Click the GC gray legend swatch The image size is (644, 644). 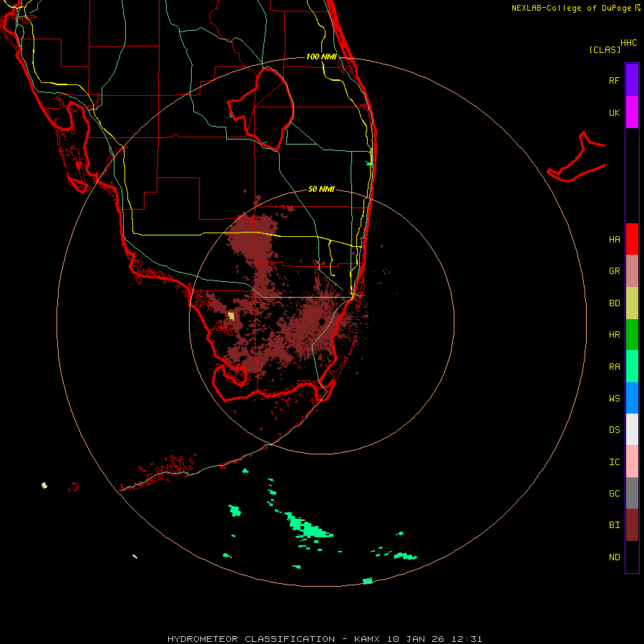pyautogui.click(x=632, y=493)
